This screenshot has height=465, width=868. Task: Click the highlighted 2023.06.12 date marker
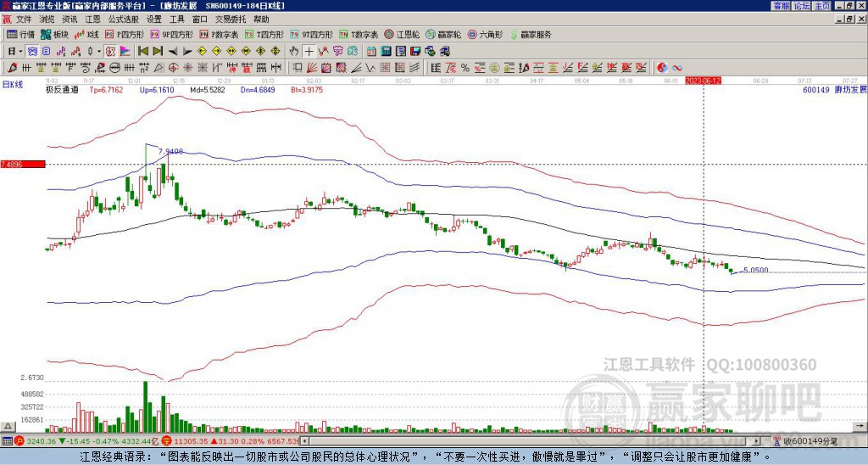pyautogui.click(x=703, y=81)
